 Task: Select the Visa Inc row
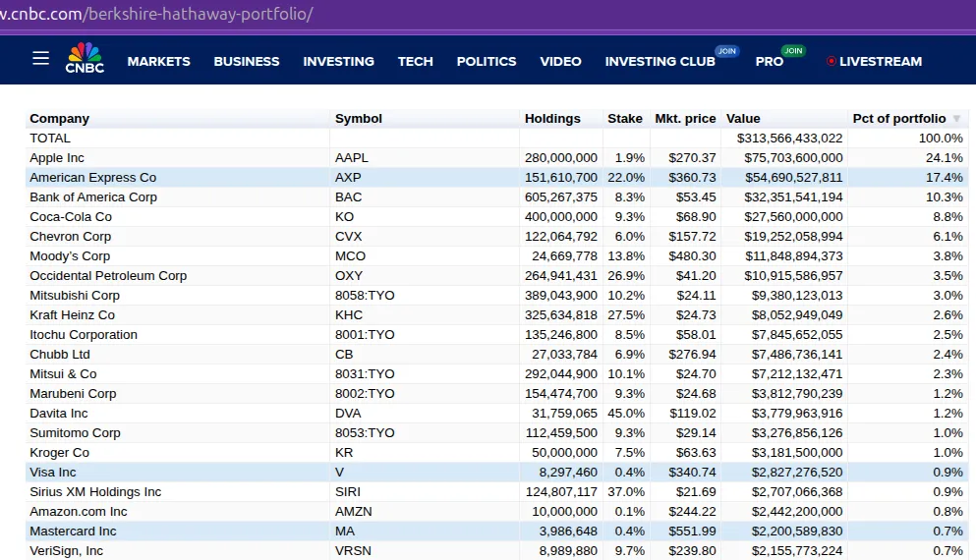coord(496,473)
